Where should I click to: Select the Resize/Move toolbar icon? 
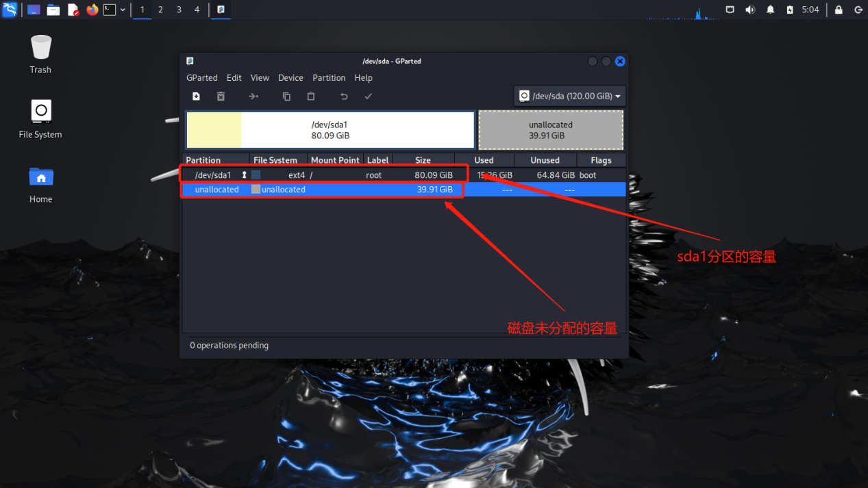(x=253, y=97)
